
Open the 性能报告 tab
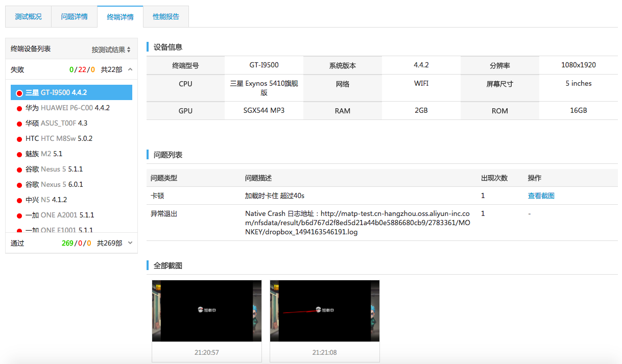[166, 17]
